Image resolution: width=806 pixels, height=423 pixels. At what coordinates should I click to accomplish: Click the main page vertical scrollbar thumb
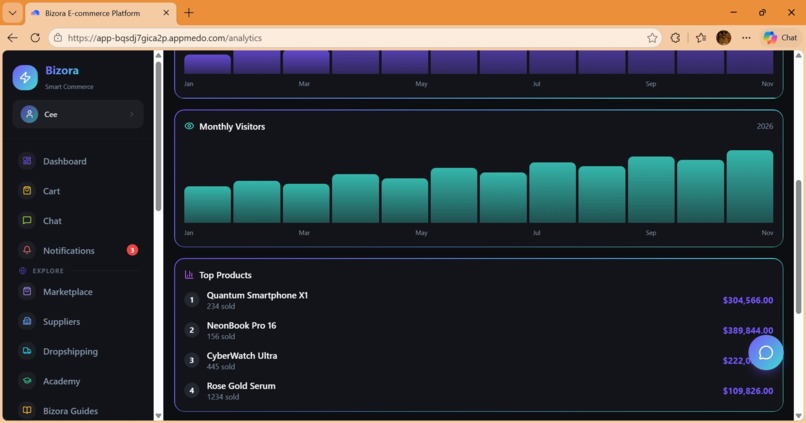click(x=798, y=247)
